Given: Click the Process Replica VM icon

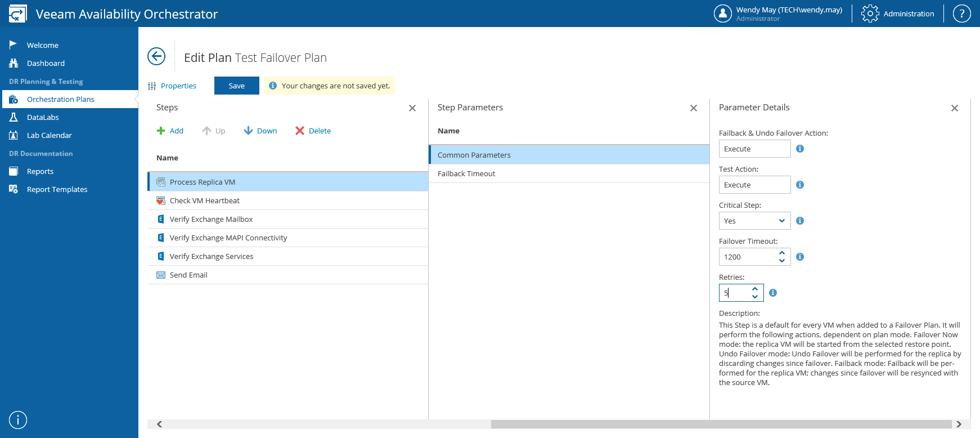Looking at the screenshot, I should [x=161, y=182].
